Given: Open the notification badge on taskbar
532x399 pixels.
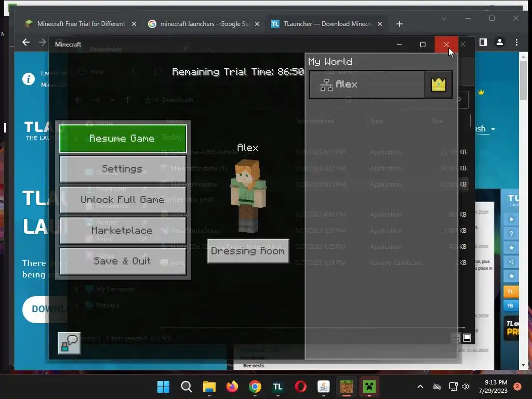Looking at the screenshot, I should pos(517,387).
